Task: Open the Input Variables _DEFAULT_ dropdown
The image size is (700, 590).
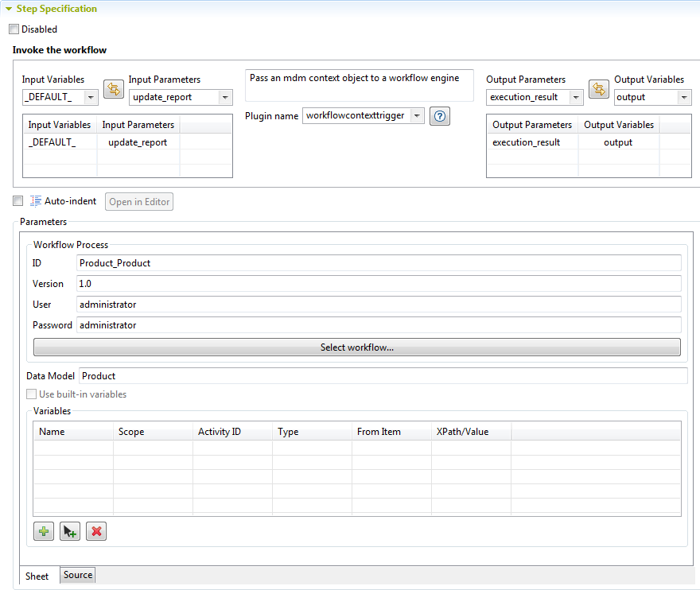Action: tap(90, 97)
